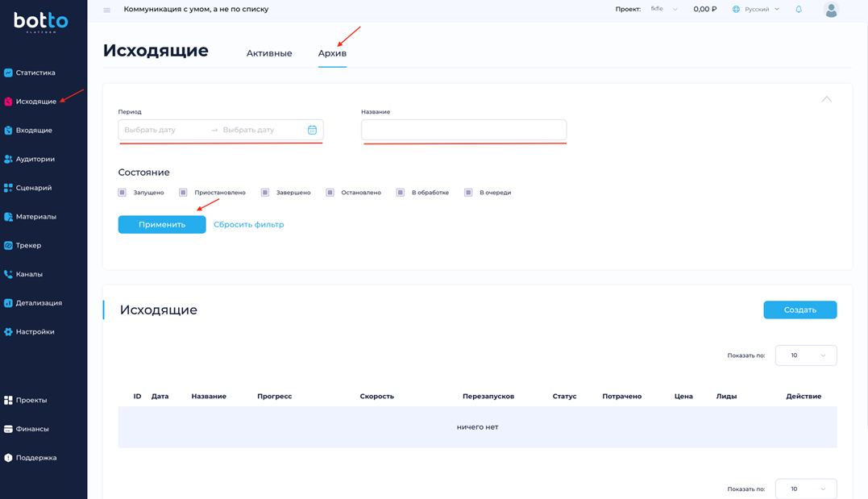Select the Архив tab
The image size is (868, 499).
(332, 53)
